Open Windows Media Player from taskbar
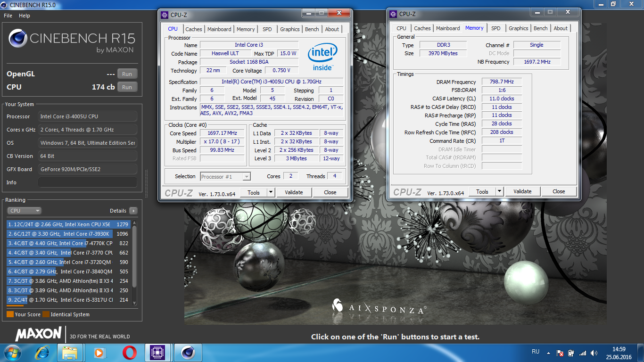 click(99, 353)
